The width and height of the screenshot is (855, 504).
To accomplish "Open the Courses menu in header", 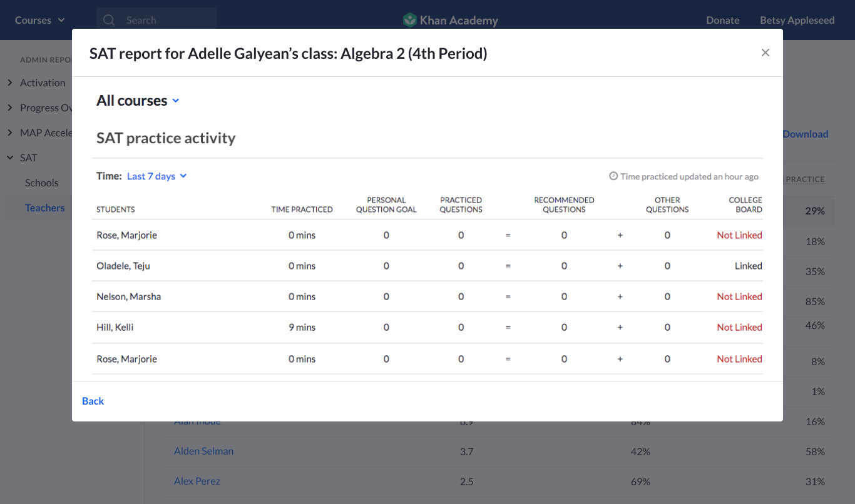I will [x=39, y=20].
